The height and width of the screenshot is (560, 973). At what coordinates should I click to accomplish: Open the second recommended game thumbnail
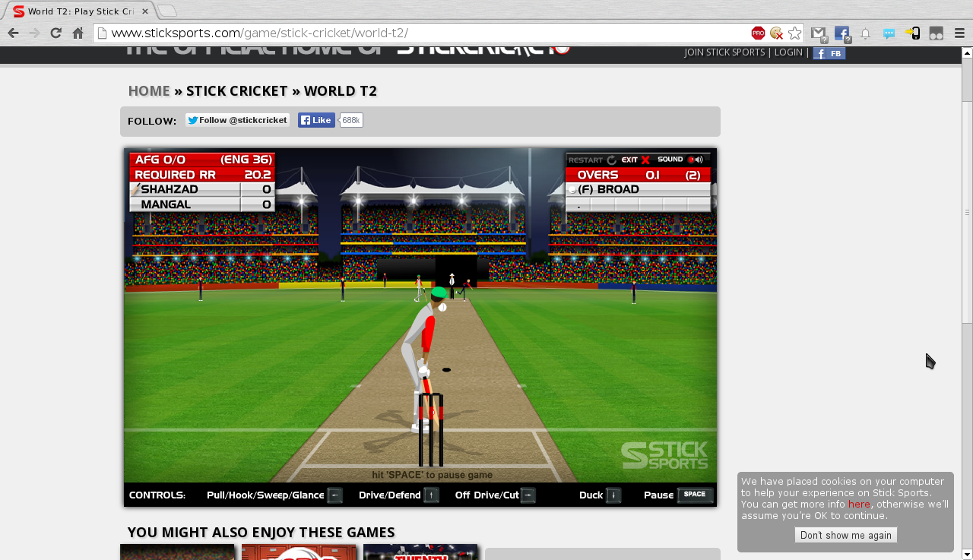coord(299,552)
